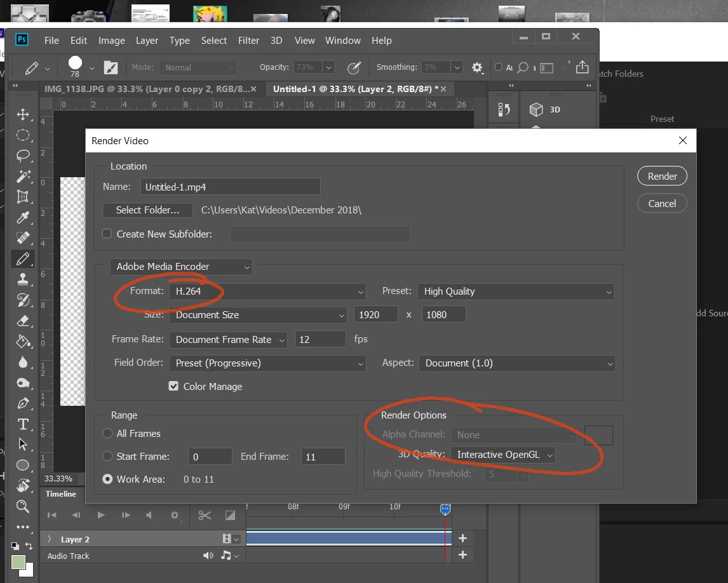728x583 pixels.
Task: Open the Aspect Document (1.0) dropdown
Action: click(517, 363)
